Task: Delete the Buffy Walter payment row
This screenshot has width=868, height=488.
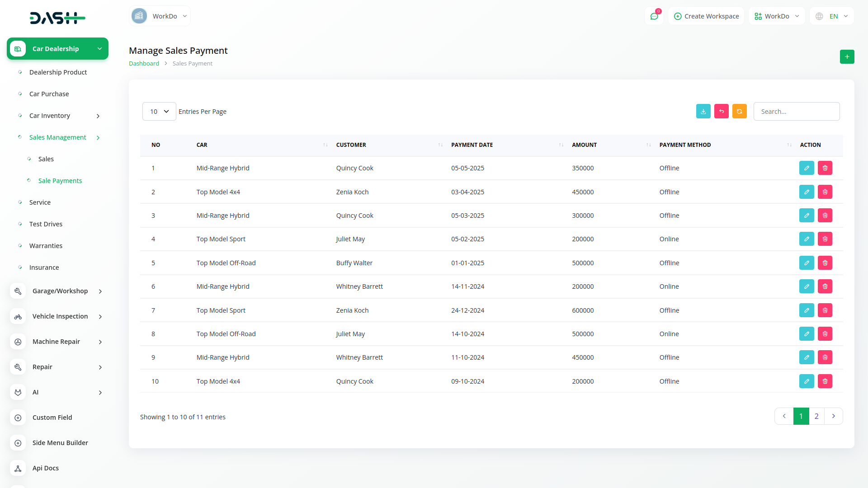Action: (825, 263)
